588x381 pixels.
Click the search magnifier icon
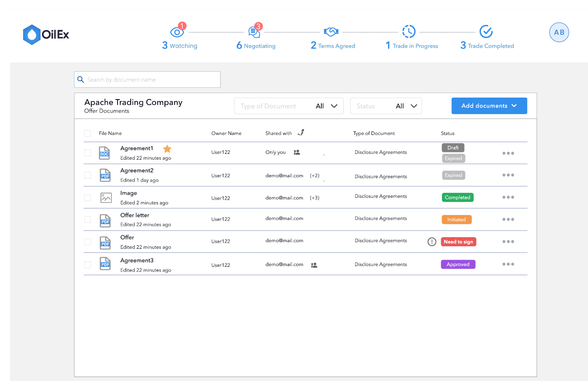pos(81,79)
